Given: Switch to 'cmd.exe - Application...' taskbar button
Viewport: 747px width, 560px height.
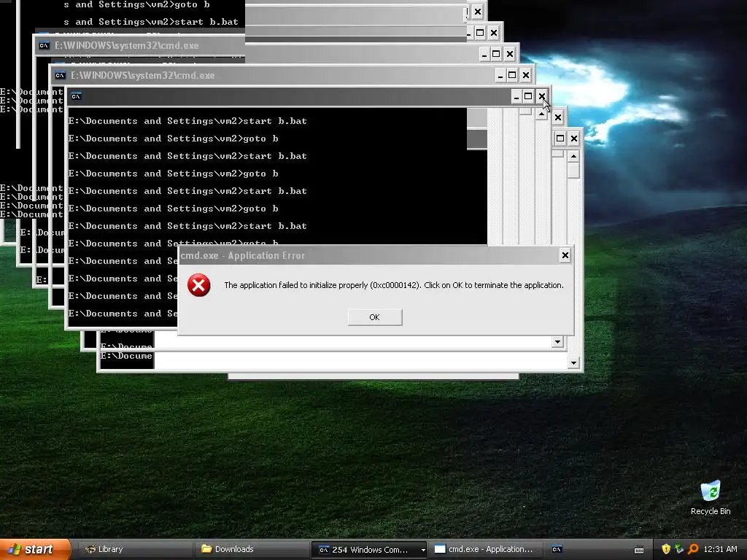Looking at the screenshot, I should (x=486, y=549).
